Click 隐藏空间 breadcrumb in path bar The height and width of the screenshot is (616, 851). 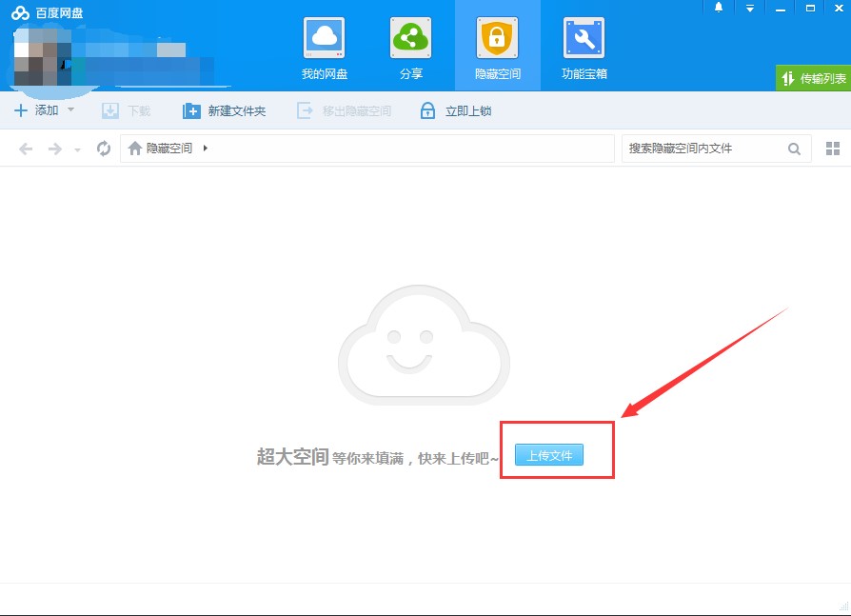point(168,149)
